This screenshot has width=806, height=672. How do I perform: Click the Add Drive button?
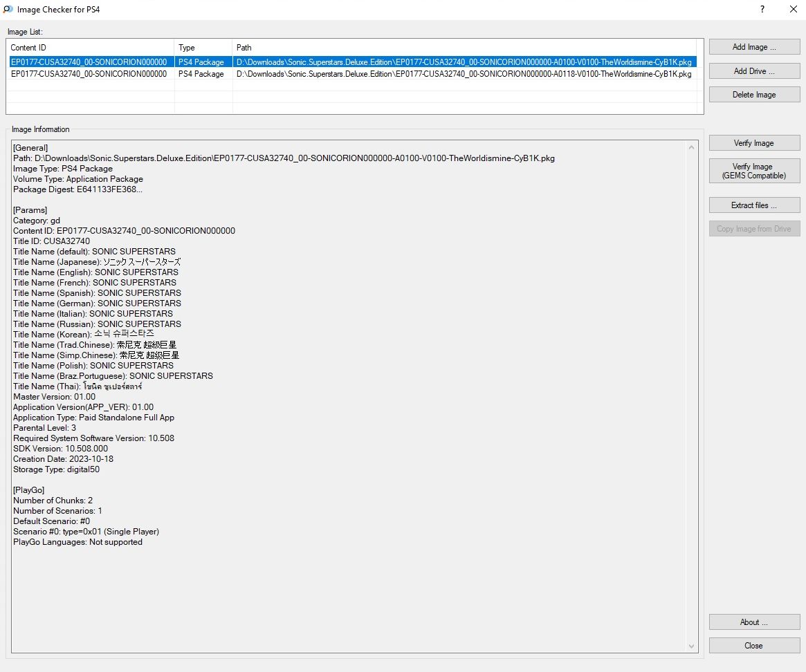[x=754, y=71]
